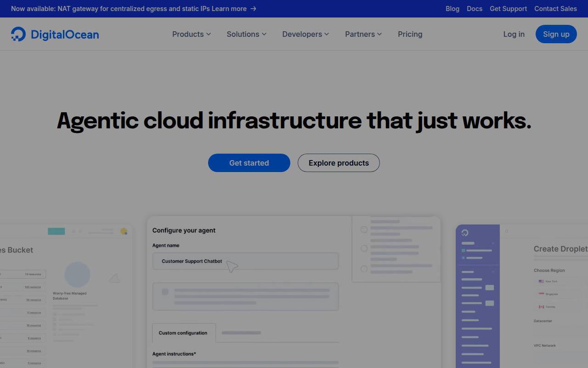Open the Pricing page from the menu
This screenshot has width=588, height=368.
(x=410, y=34)
